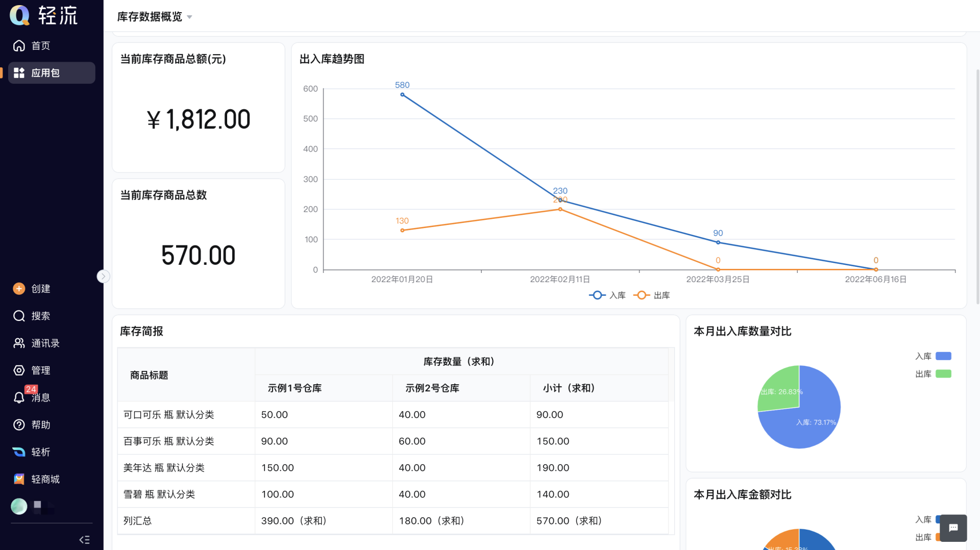Toggle 出库 legend in 金额对比 pie chart

pos(927,537)
